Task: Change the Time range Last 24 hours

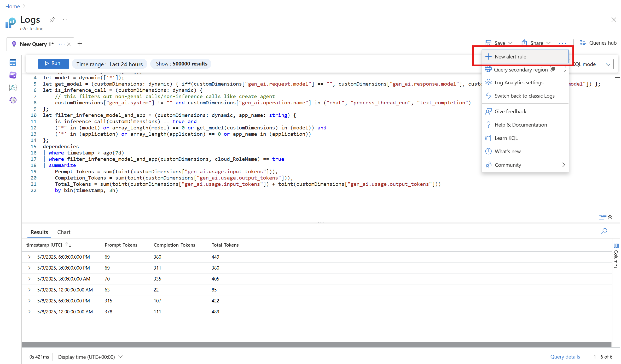Action: [x=109, y=64]
